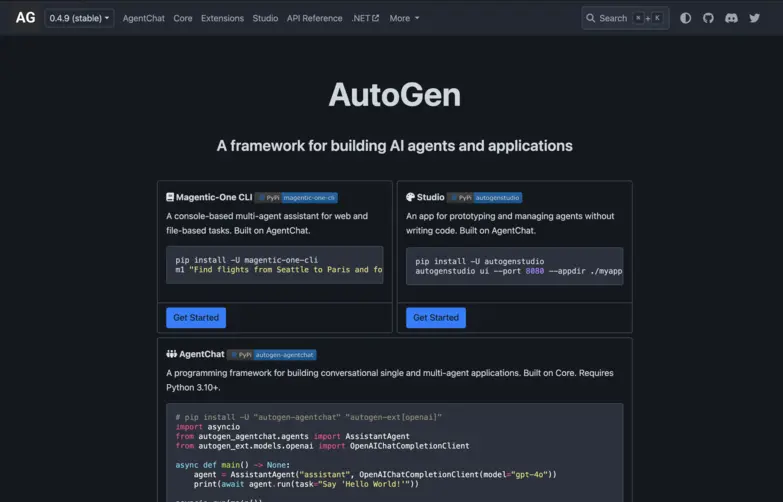This screenshot has height=502, width=783.
Task: Open the 0.4.9 (stable) version dropdown
Action: [79, 18]
